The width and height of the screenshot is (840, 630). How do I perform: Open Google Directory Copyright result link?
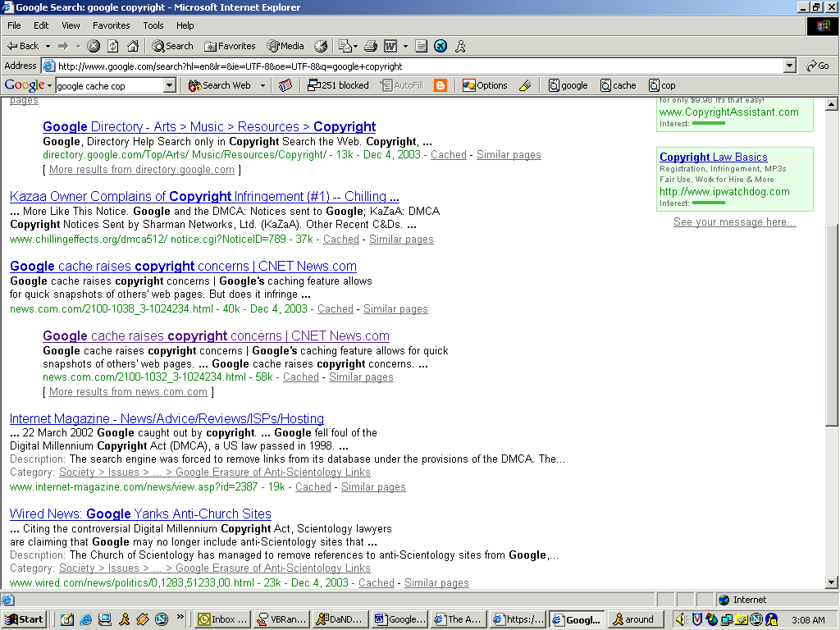click(209, 127)
